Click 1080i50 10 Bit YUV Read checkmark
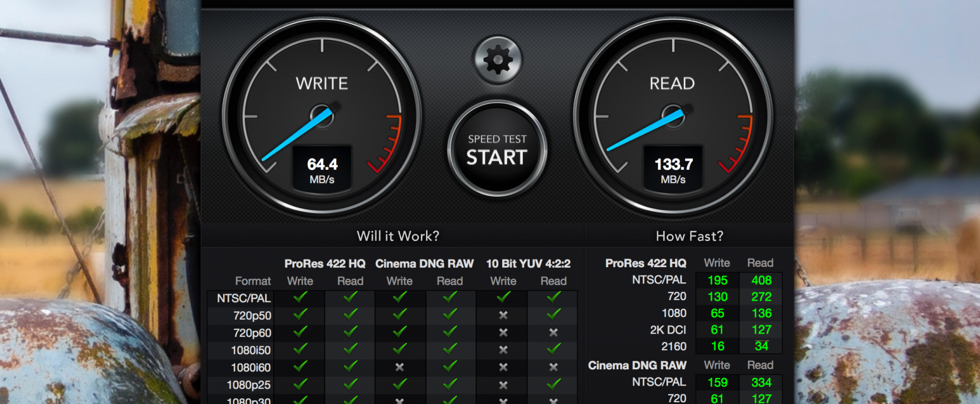The image size is (980, 404). point(554,349)
